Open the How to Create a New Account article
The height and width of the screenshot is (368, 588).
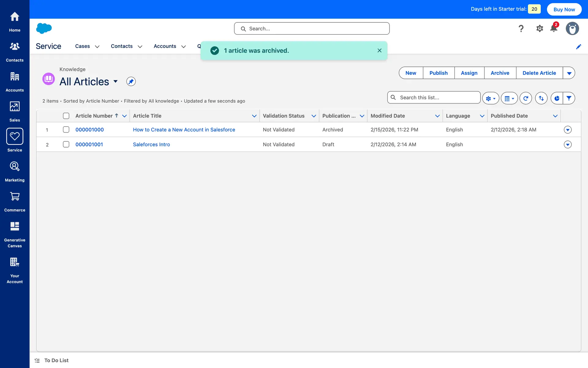coord(184,130)
